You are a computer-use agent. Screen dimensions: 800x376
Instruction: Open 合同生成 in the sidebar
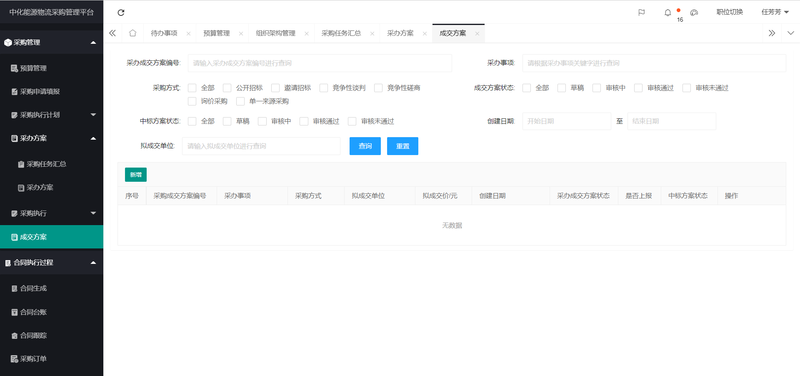tap(52, 288)
